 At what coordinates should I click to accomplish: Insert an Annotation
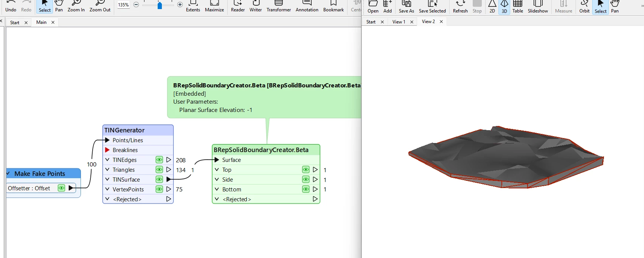pos(307,6)
